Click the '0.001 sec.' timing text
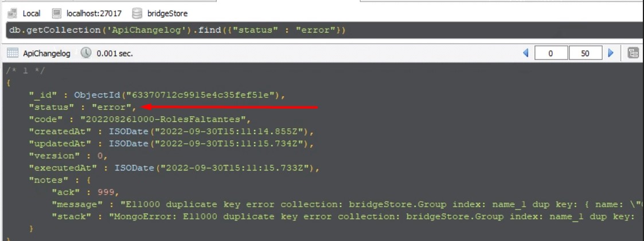This screenshot has height=241, width=644. coord(115,54)
